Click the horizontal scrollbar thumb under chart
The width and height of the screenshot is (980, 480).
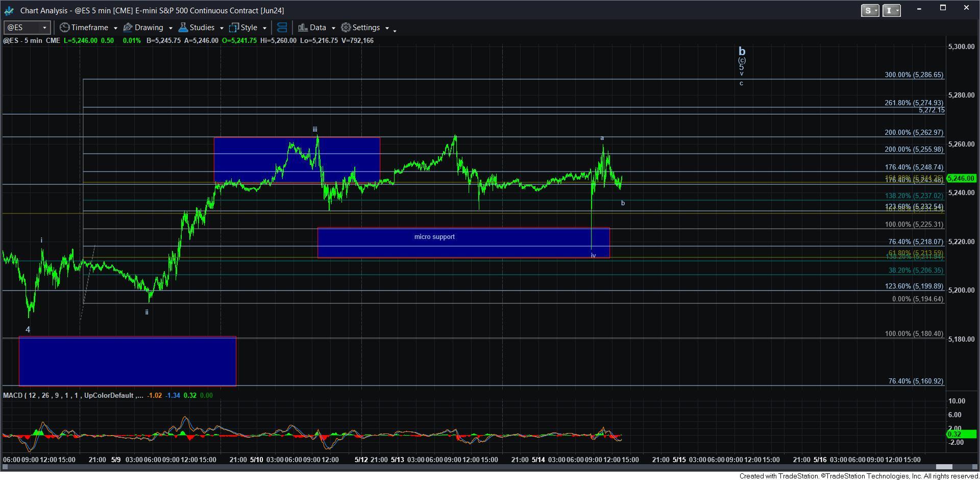click(x=944, y=467)
